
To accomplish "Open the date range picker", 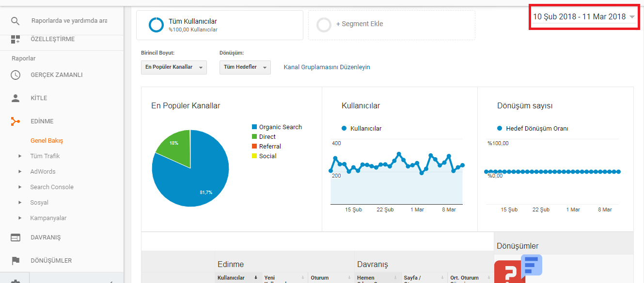I will (584, 17).
